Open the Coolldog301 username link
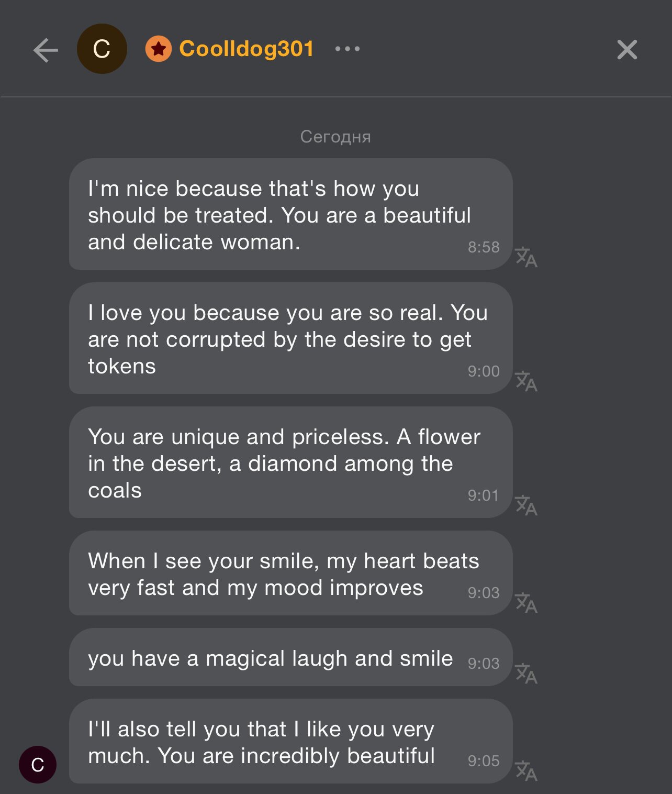The width and height of the screenshot is (672, 794). [x=246, y=49]
